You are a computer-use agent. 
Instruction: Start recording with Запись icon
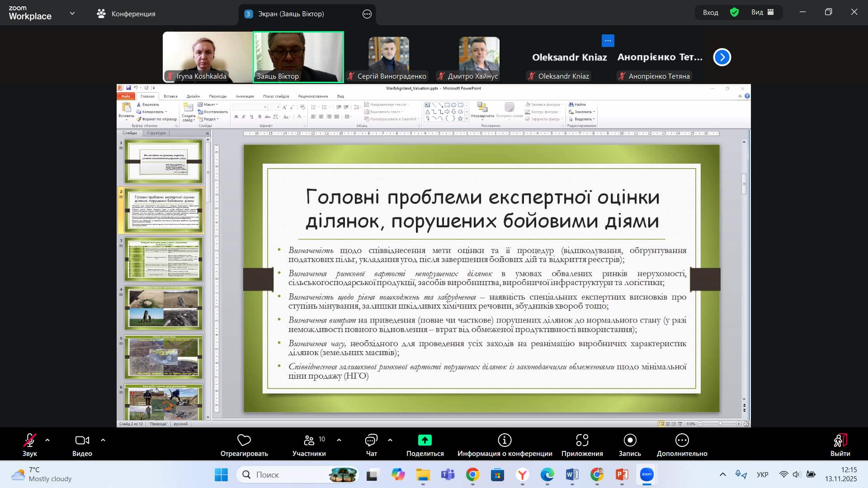[630, 440]
